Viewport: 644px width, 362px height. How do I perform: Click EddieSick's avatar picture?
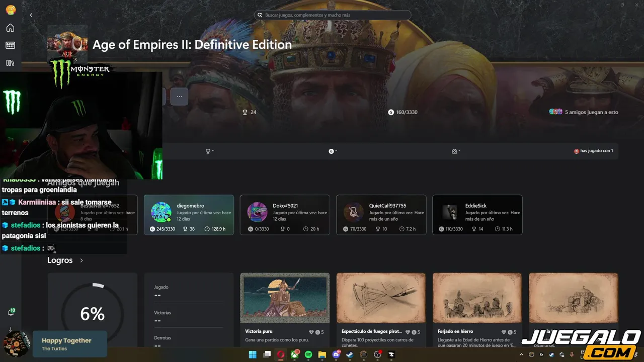click(x=449, y=212)
